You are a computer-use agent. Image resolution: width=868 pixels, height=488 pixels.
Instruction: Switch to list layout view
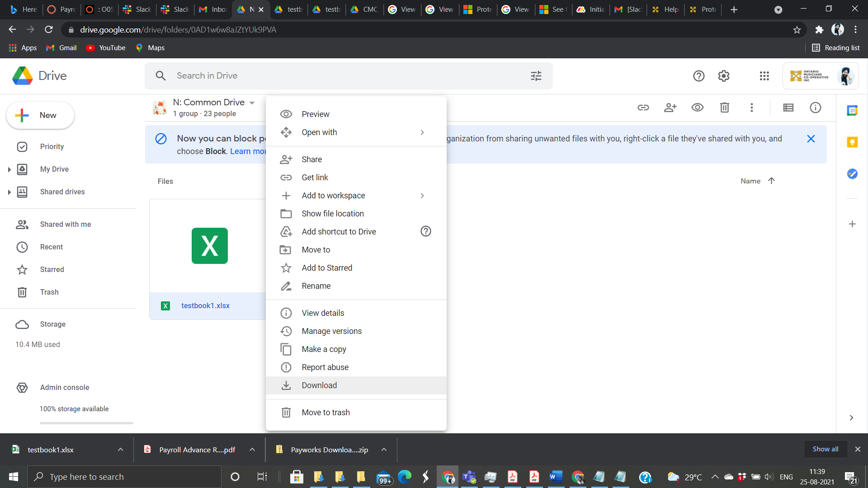coord(788,108)
